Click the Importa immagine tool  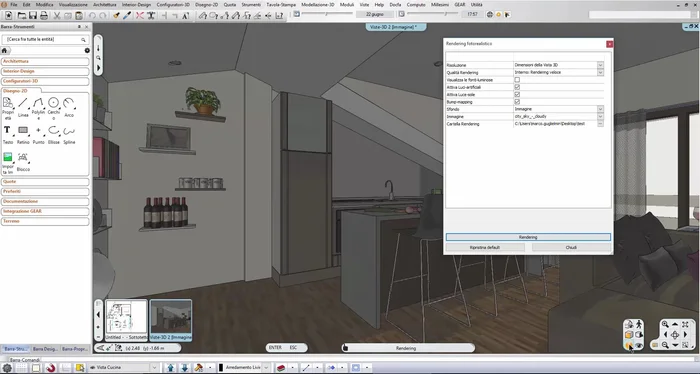point(8,163)
